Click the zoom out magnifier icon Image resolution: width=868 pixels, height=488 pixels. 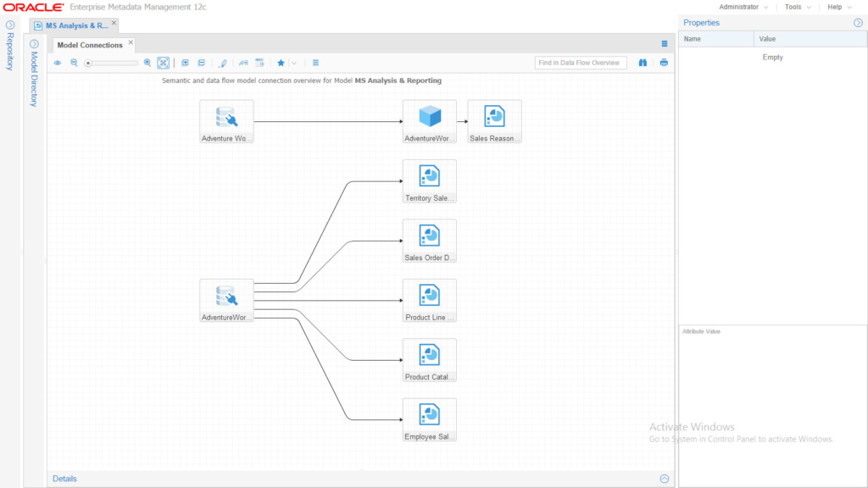click(x=74, y=63)
